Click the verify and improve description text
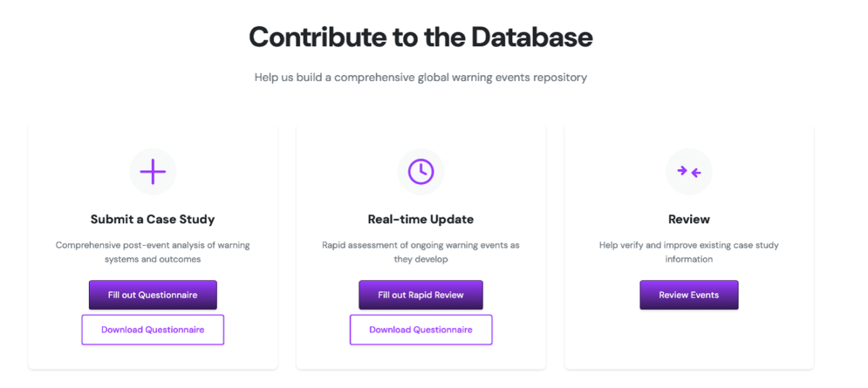The height and width of the screenshot is (388, 868). (689, 252)
